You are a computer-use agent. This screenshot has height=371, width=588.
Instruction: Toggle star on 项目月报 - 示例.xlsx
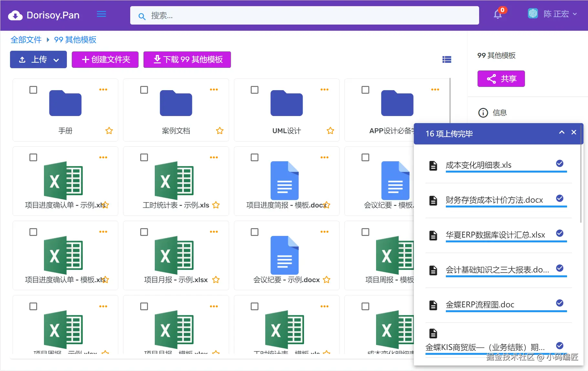point(216,280)
